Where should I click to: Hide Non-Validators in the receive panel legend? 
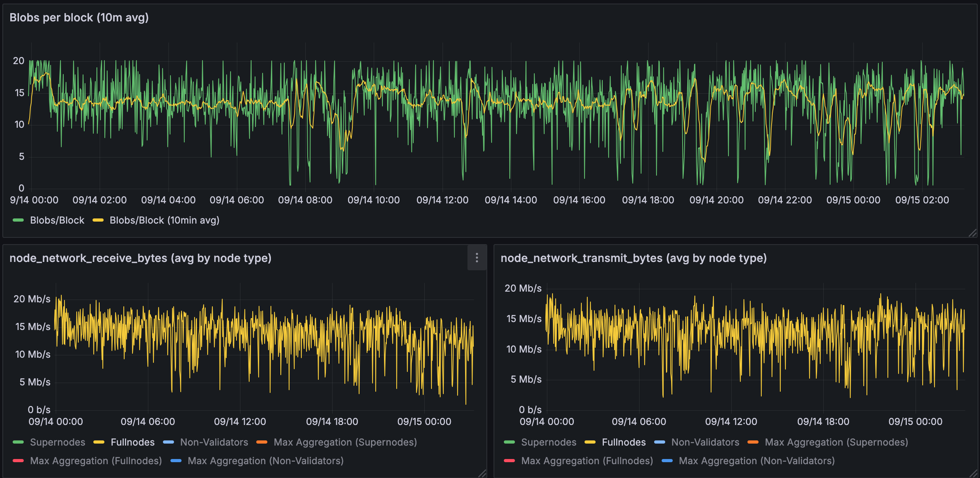click(x=214, y=442)
